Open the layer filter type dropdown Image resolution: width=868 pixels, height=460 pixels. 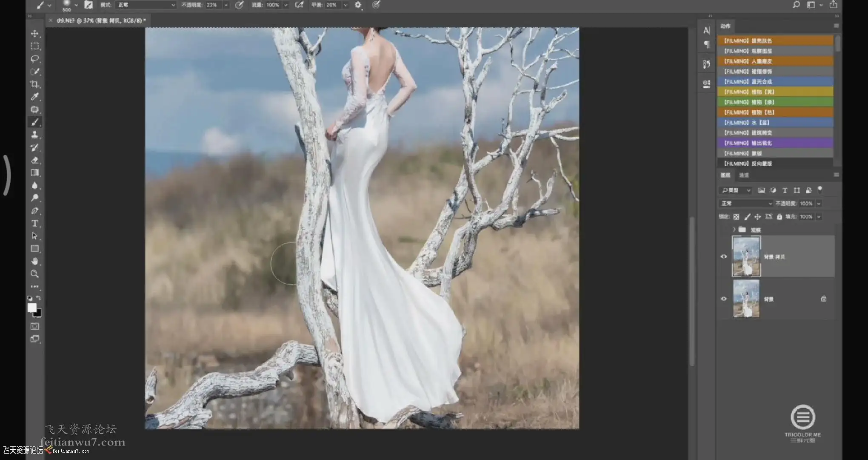tap(736, 190)
